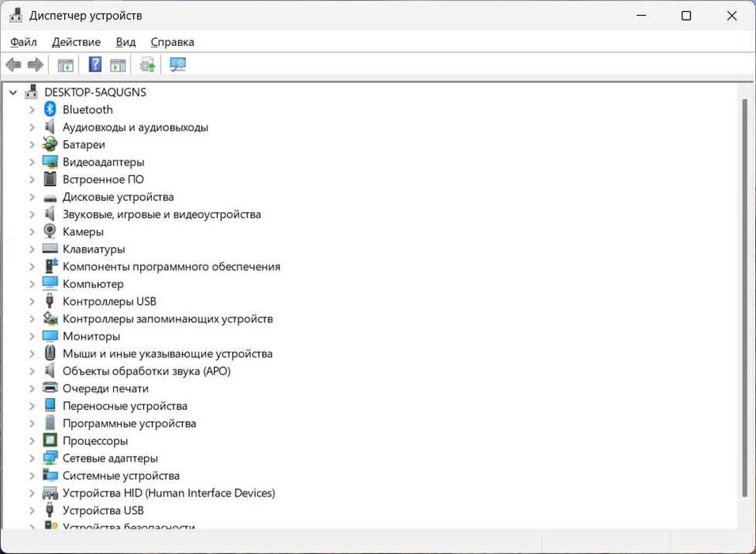Collapse the DESKTOP-5AQUGNS root node
The image size is (756, 554).
(x=13, y=92)
